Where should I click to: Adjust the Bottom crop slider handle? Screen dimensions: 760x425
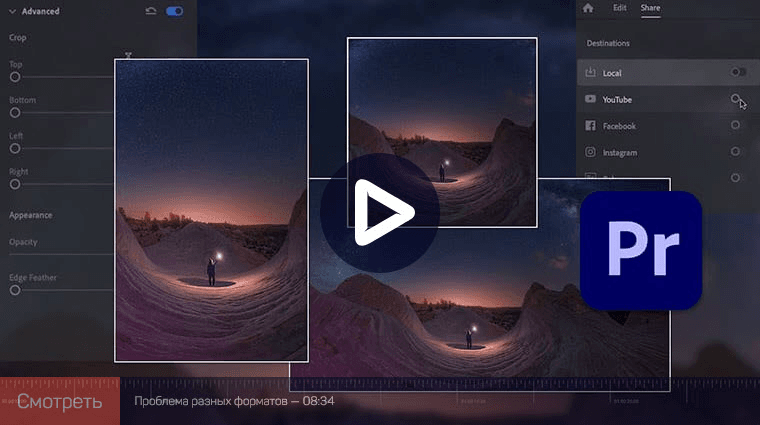tap(15, 112)
